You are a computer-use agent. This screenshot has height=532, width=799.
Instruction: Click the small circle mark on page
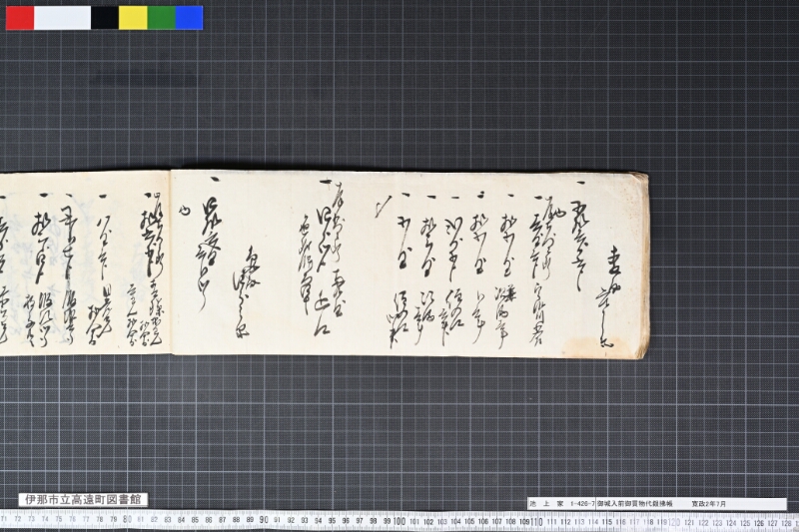(x=184, y=209)
